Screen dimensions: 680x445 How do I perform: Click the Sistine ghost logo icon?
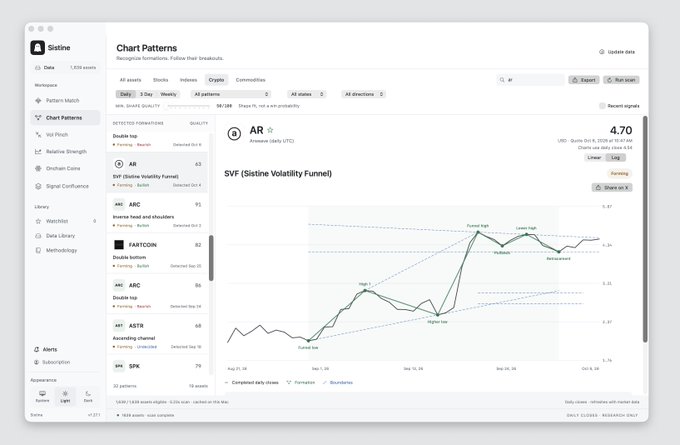click(x=38, y=48)
